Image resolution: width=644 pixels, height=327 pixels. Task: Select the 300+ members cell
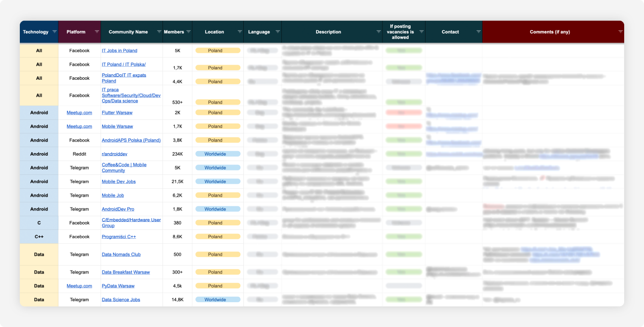coord(177,272)
